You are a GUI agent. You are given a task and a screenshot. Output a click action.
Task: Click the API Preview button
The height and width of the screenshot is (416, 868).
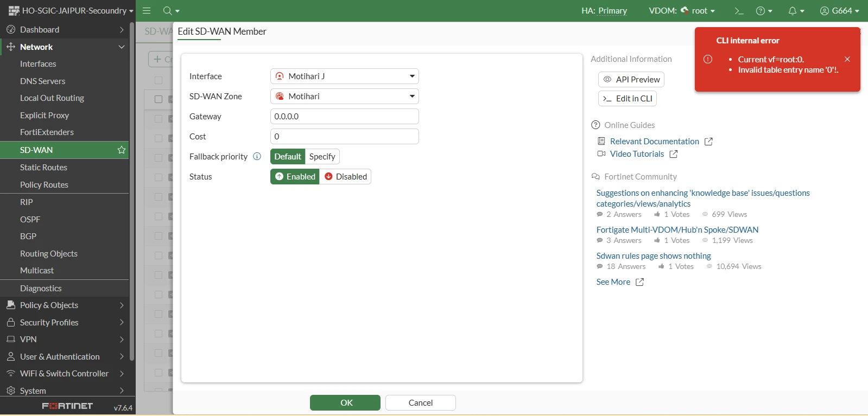(x=631, y=79)
